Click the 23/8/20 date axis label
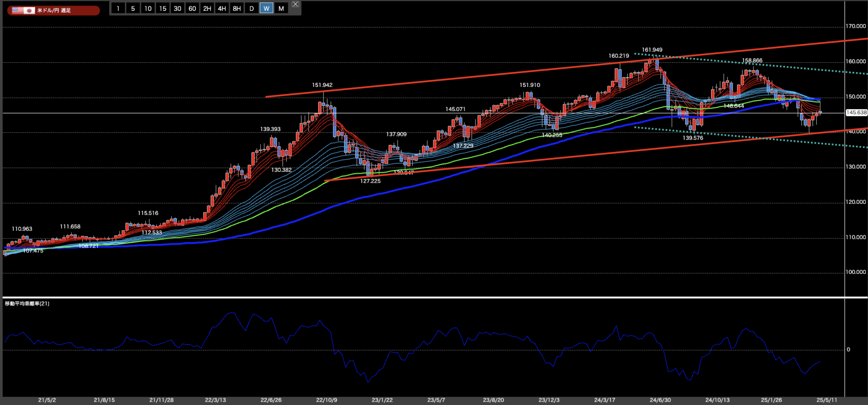 click(493, 400)
